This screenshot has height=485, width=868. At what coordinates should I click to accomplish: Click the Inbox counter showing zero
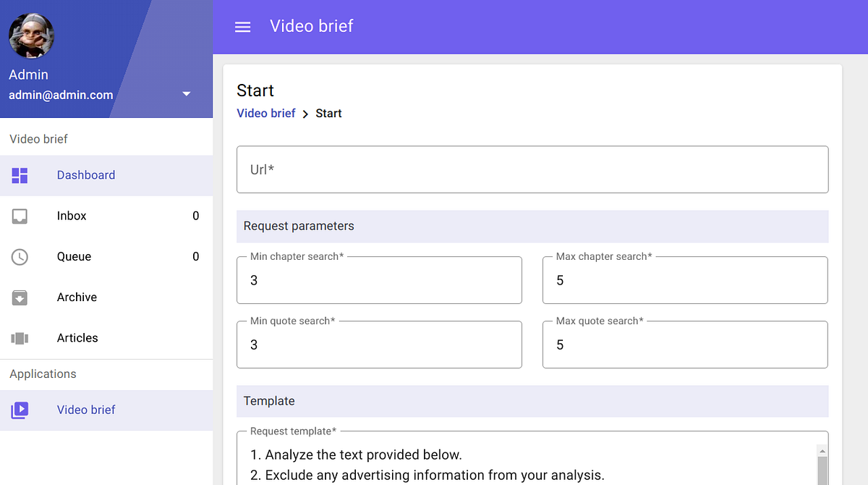pyautogui.click(x=195, y=216)
